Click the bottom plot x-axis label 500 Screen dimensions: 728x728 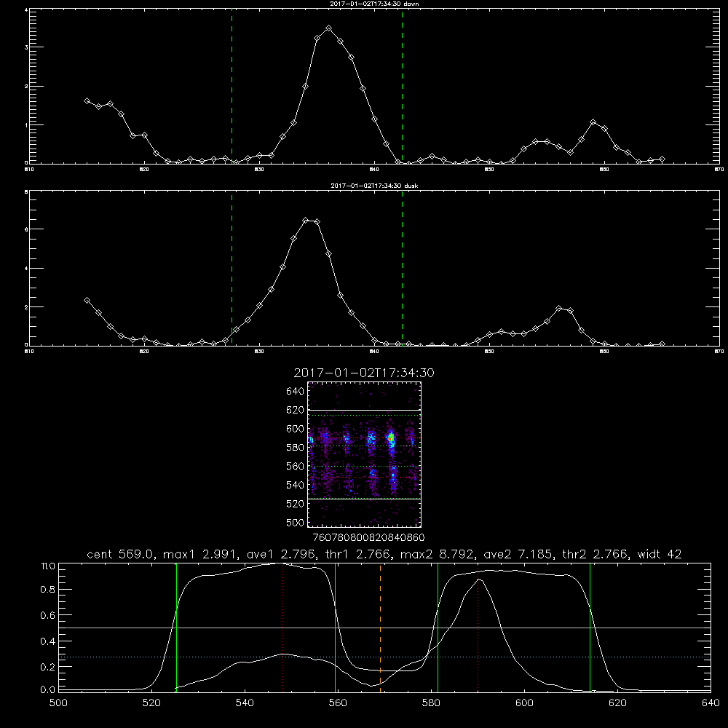[58, 703]
